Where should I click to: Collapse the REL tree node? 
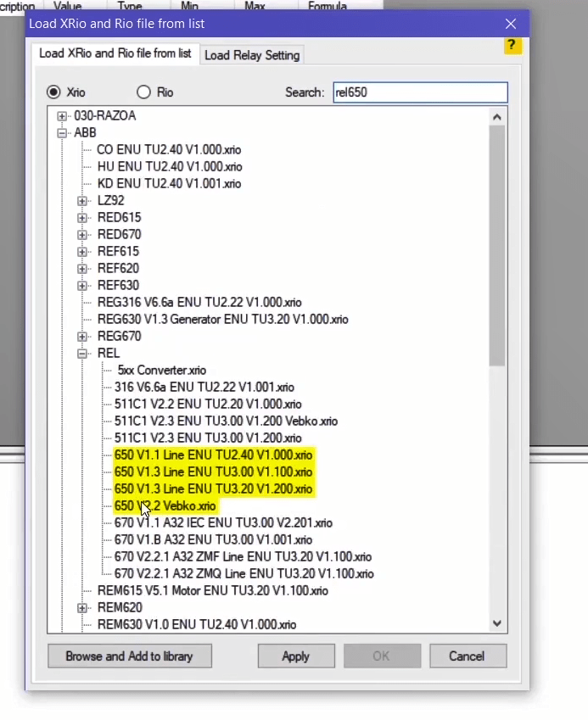click(82, 354)
